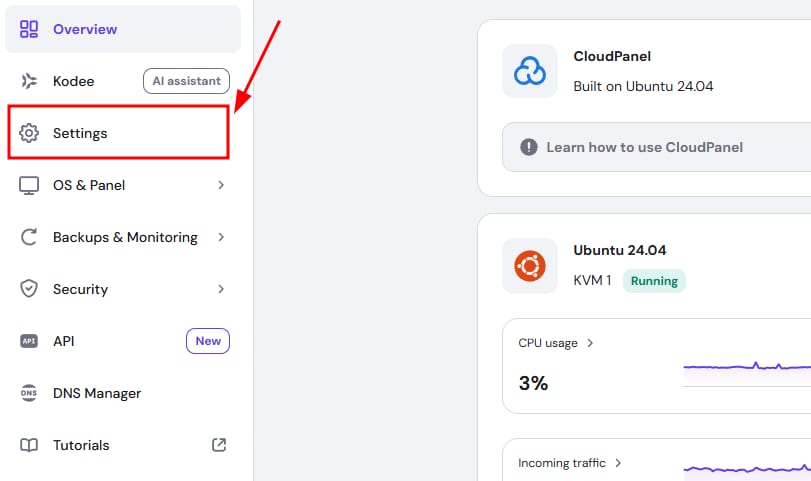This screenshot has width=811, height=481.
Task: Open Incoming traffic details
Action: (618, 463)
